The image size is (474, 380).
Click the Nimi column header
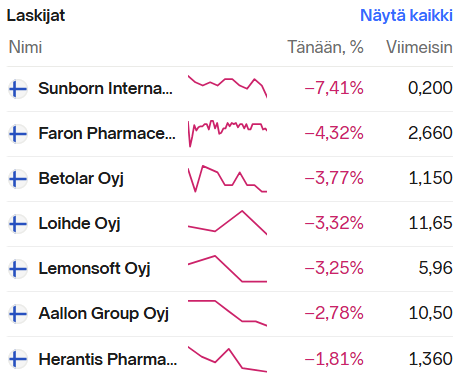click(25, 47)
